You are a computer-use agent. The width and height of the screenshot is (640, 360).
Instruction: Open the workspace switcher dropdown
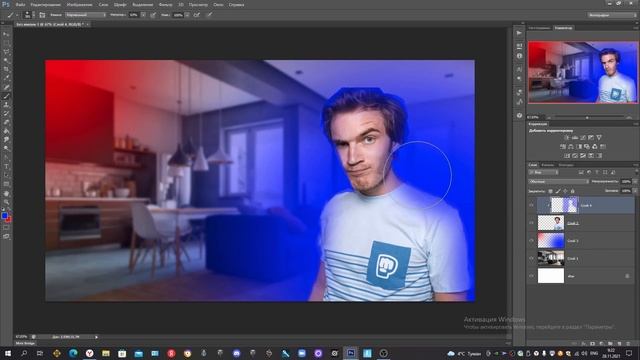pyautogui.click(x=612, y=15)
